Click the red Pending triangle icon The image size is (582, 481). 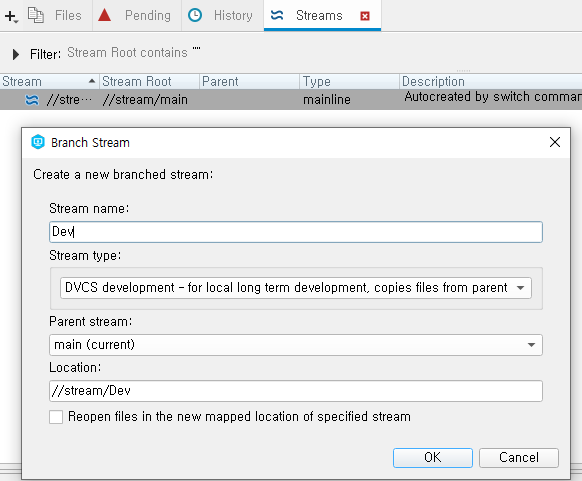pyautogui.click(x=105, y=15)
